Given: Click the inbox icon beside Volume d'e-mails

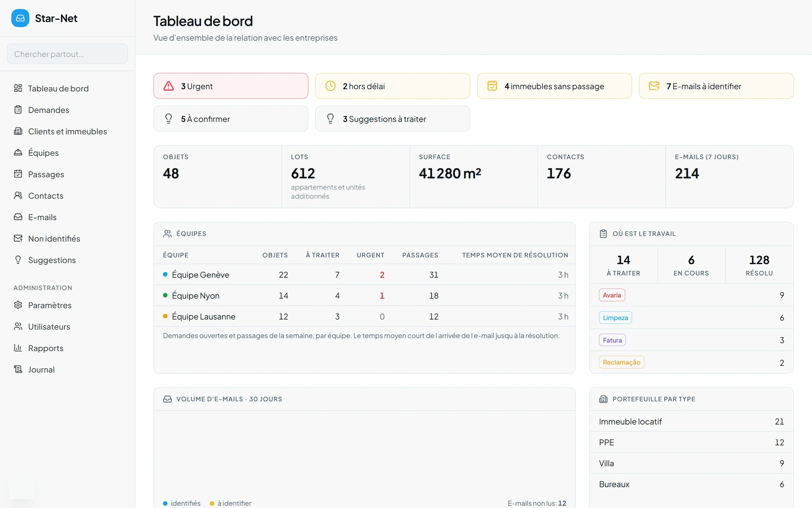Looking at the screenshot, I should click(167, 399).
